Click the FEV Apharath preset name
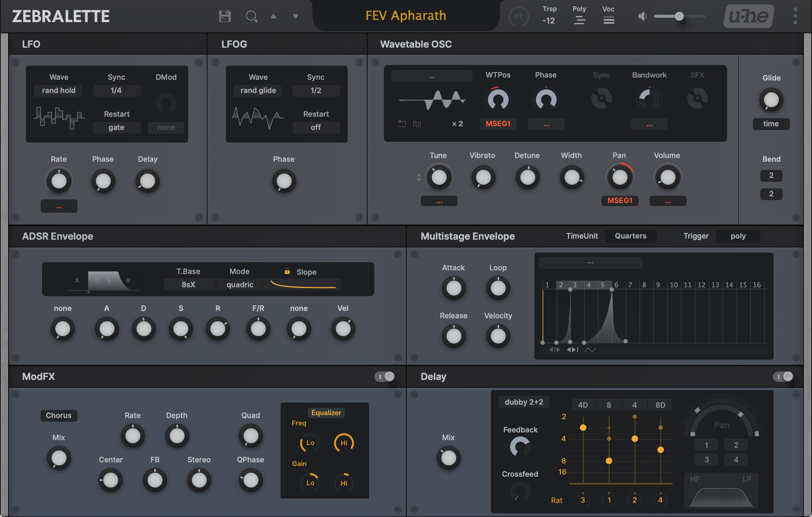The height and width of the screenshot is (517, 812). point(406,16)
